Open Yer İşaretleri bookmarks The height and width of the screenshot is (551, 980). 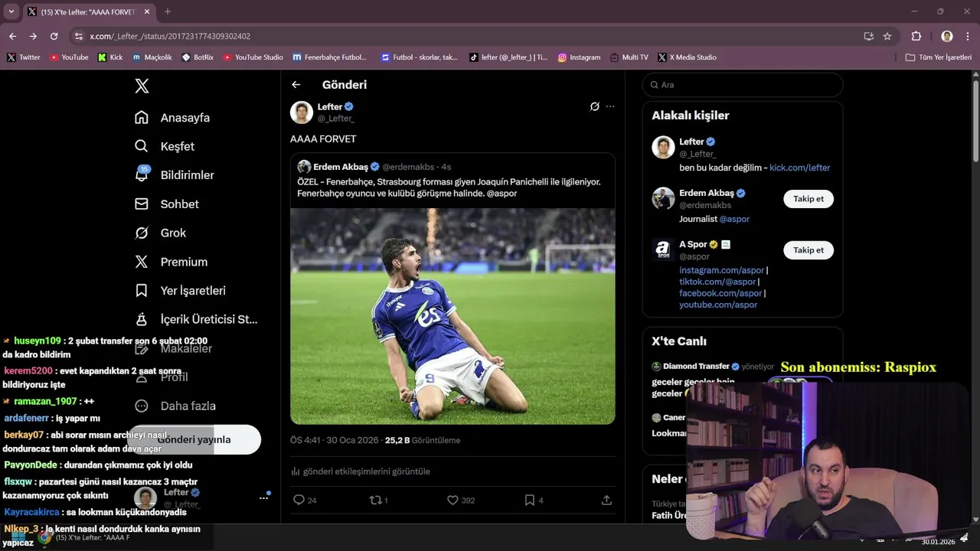(x=180, y=291)
